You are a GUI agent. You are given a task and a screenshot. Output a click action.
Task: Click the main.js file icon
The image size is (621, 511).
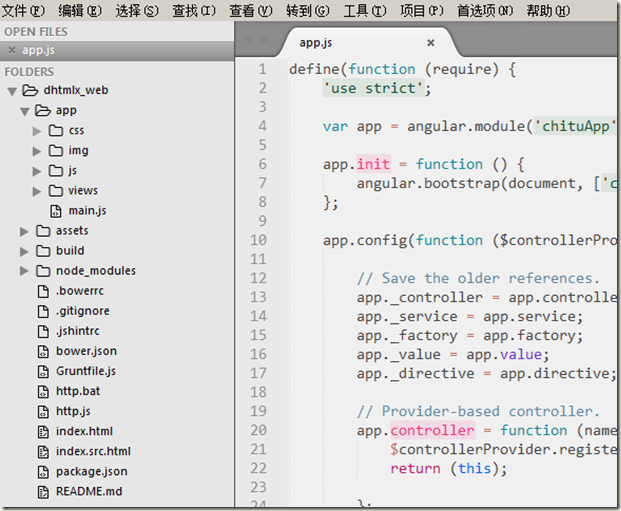pos(56,211)
